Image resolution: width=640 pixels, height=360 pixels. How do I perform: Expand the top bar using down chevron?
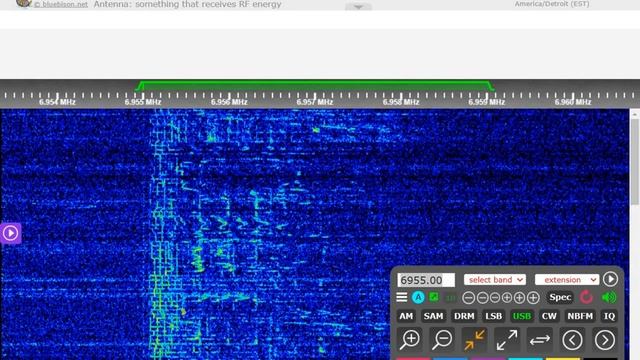358,7
